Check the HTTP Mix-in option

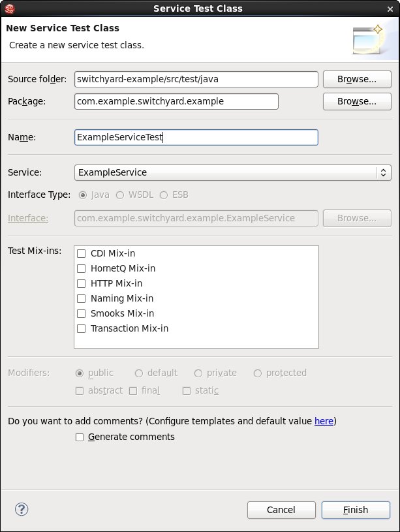point(82,284)
